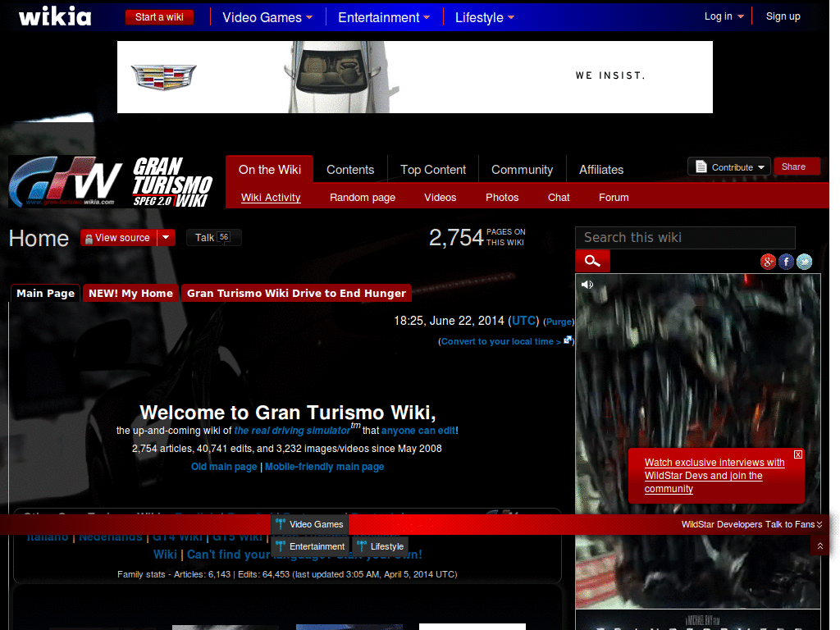The width and height of the screenshot is (840, 630).
Task: Click the WildStar exclusive interviews link
Action: 714,475
